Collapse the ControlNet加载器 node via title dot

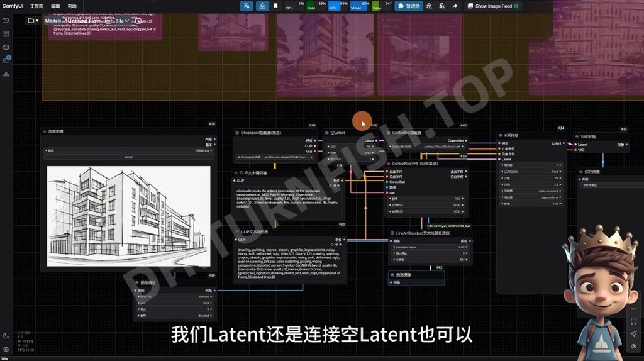(x=388, y=133)
